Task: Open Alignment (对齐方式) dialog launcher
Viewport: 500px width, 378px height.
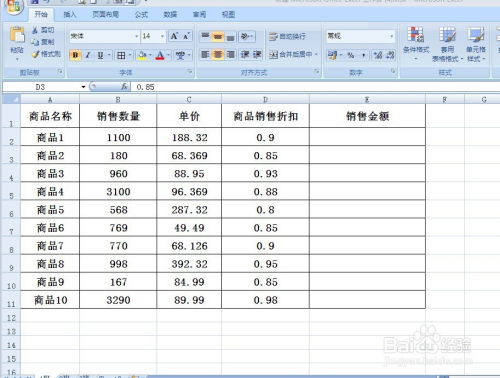Action: (317, 71)
